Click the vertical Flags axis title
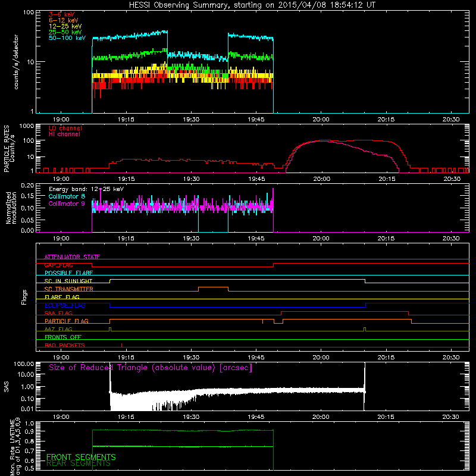The width and height of the screenshot is (476, 476). [24, 297]
